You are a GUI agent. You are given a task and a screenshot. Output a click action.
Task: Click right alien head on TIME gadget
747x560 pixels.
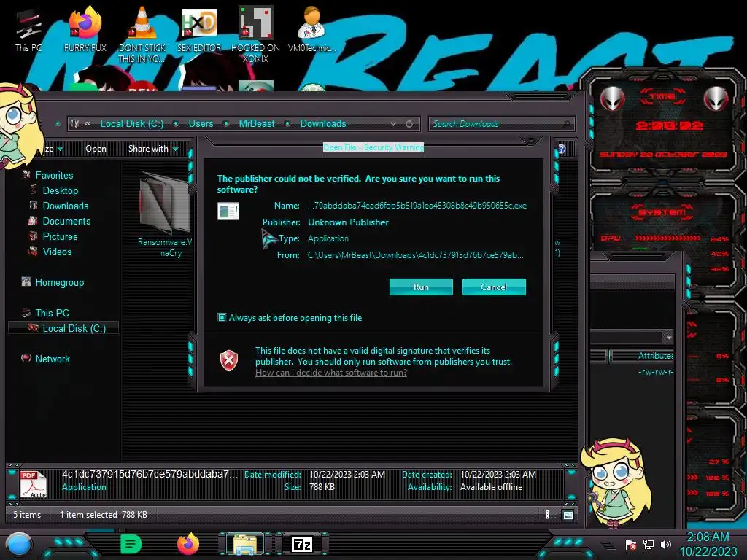716,98
